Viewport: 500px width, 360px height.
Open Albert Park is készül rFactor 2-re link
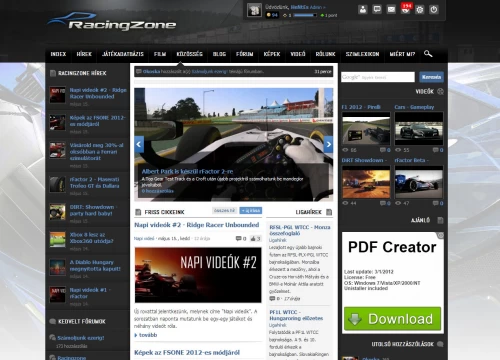(187, 172)
